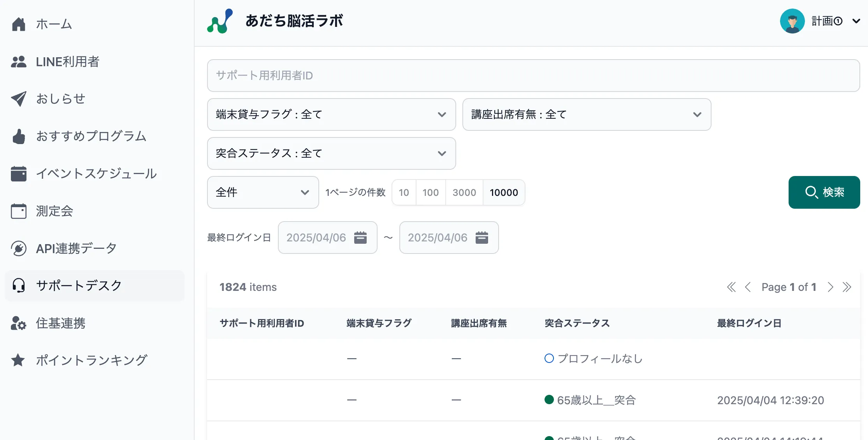
Task: Select LINE利用者 in the sidebar
Action: point(69,62)
